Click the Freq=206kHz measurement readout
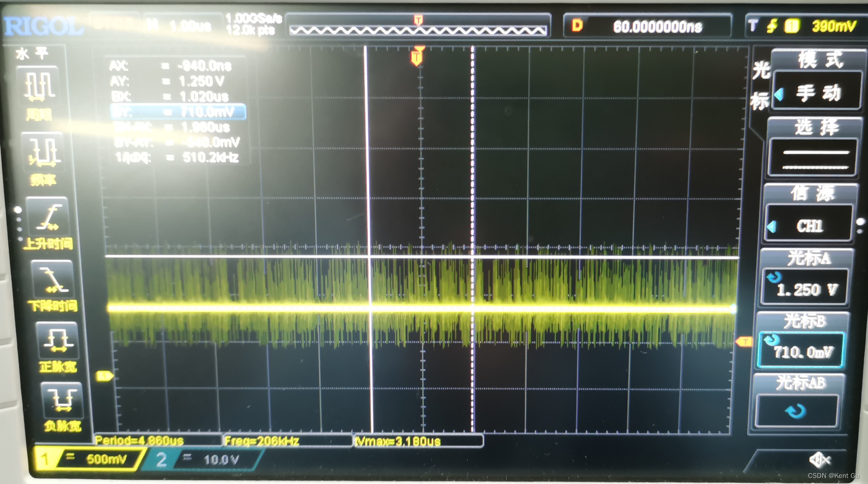This screenshot has width=868, height=484. 262,441
